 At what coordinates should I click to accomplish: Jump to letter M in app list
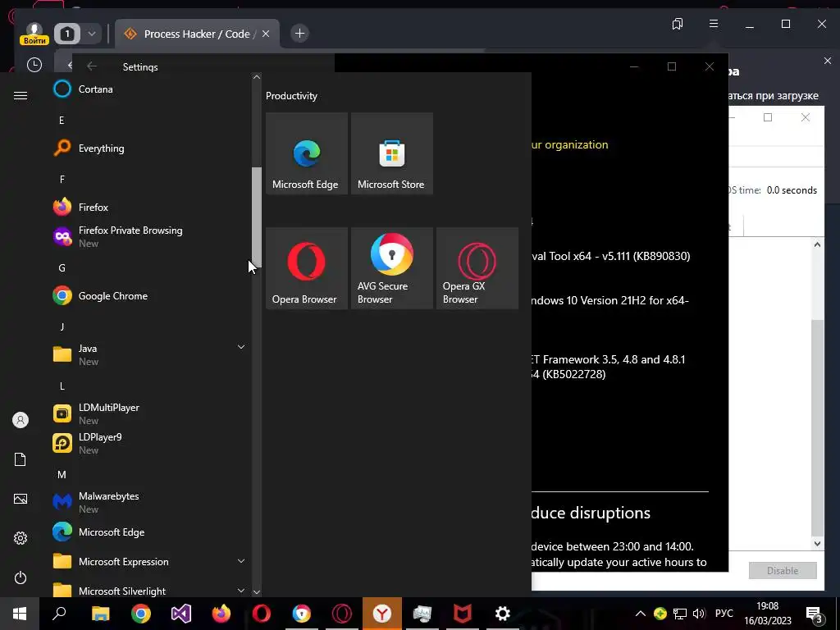62,475
